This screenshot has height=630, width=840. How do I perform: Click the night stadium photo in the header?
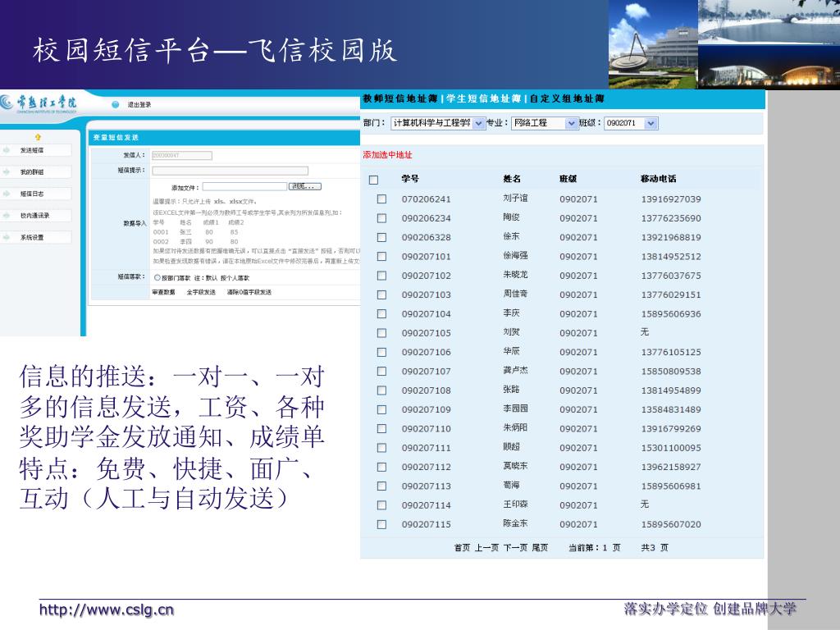pos(769,66)
